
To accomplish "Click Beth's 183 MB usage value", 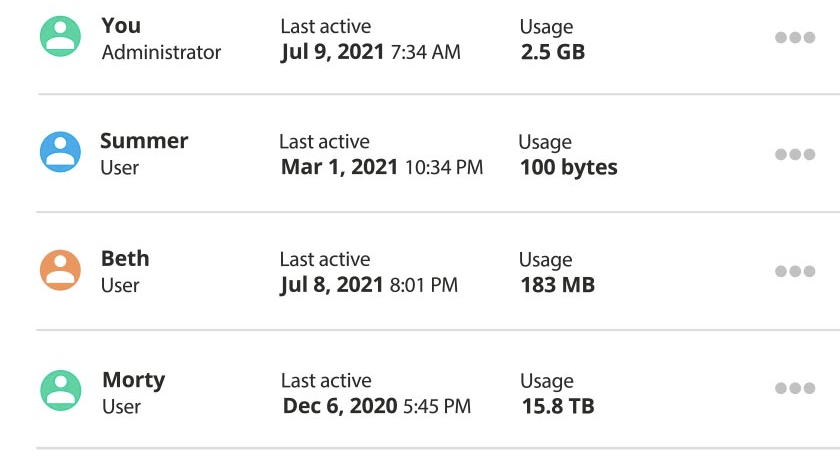I will pos(557,285).
